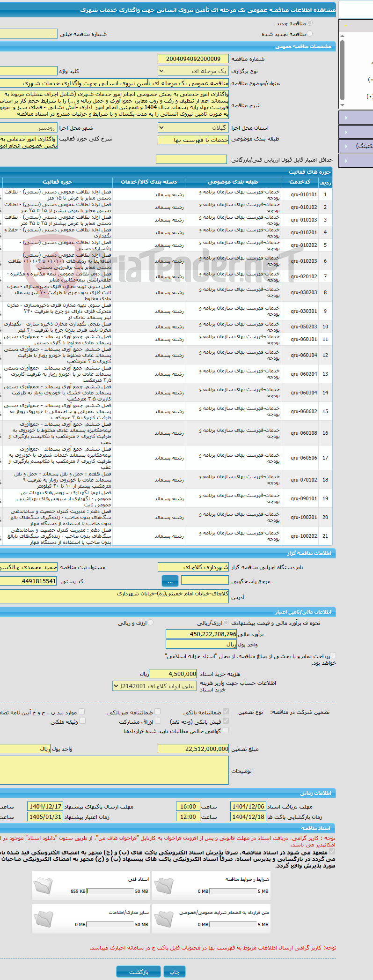Viewport: 373px width, 980px height.
Task: Toggle the ضمانتنامه غیربانکی checkbox
Action: click(157, 712)
